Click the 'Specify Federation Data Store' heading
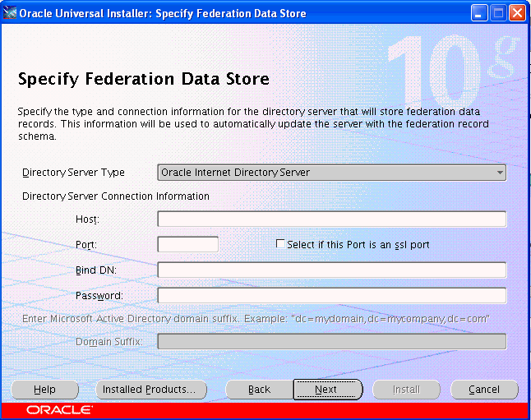The width and height of the screenshot is (531, 420). coord(144,79)
